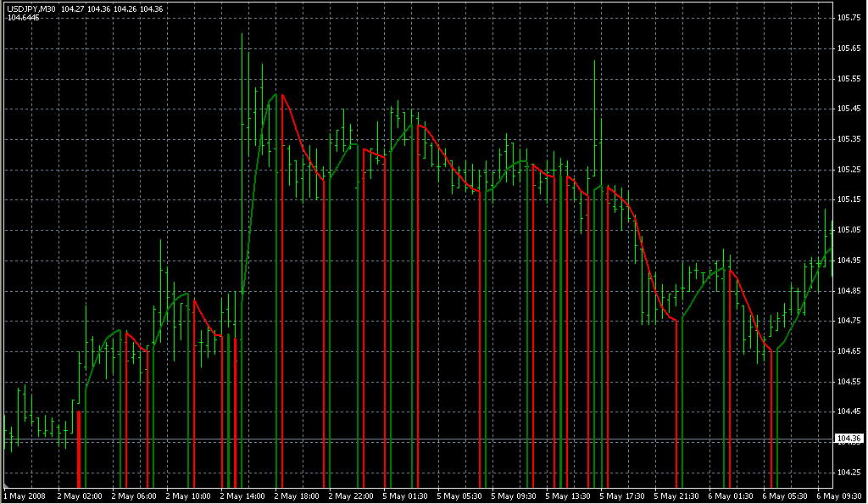Select the 105.05 level on price axis
The image size is (868, 504).
point(848,230)
